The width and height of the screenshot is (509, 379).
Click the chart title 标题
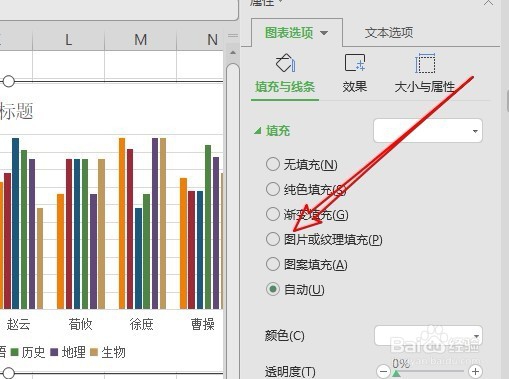[x=16, y=111]
